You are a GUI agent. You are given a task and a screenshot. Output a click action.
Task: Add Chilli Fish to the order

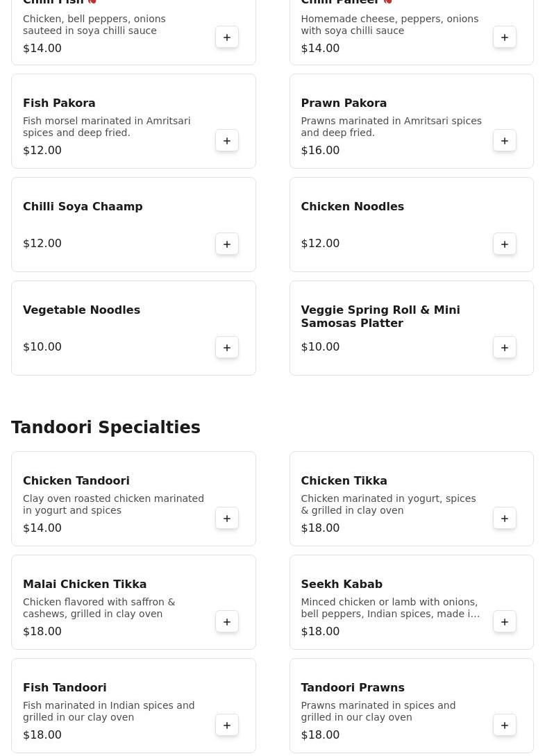point(227,37)
